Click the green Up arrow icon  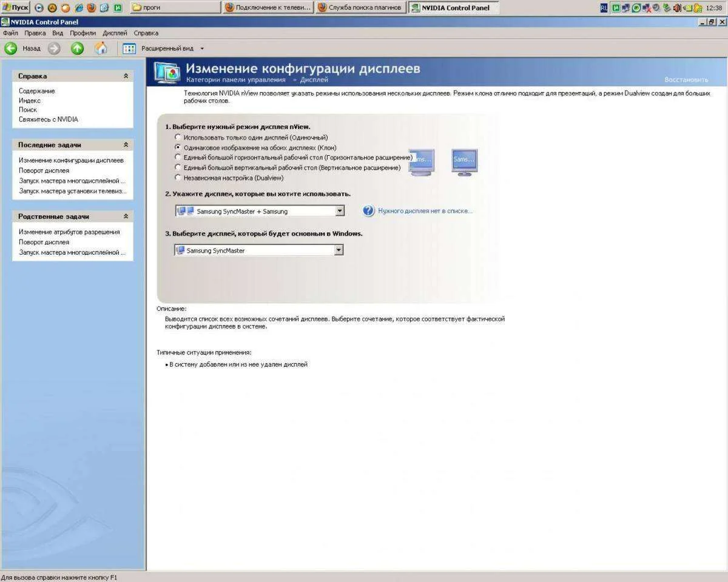pyautogui.click(x=77, y=48)
